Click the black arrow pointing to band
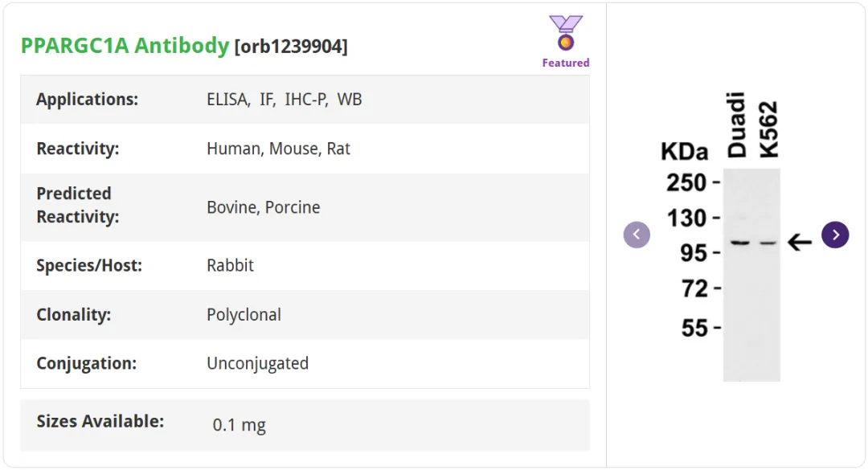The width and height of the screenshot is (868, 470). [800, 242]
